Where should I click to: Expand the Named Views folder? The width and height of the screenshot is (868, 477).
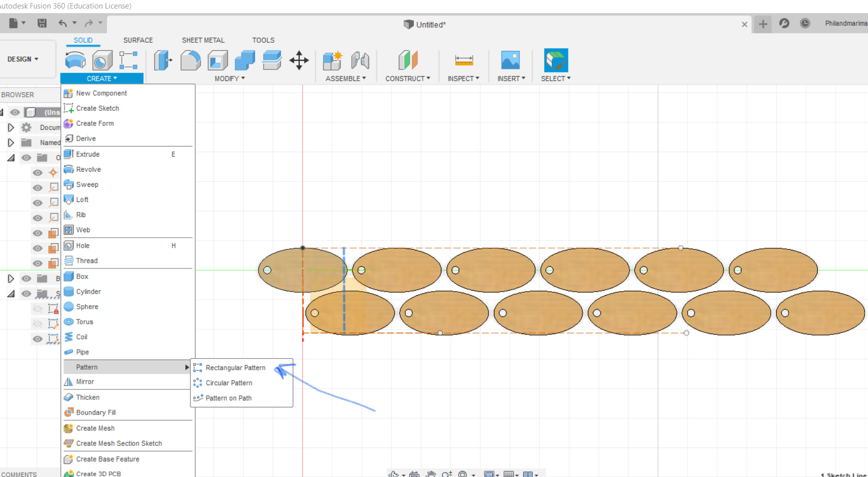tap(11, 143)
